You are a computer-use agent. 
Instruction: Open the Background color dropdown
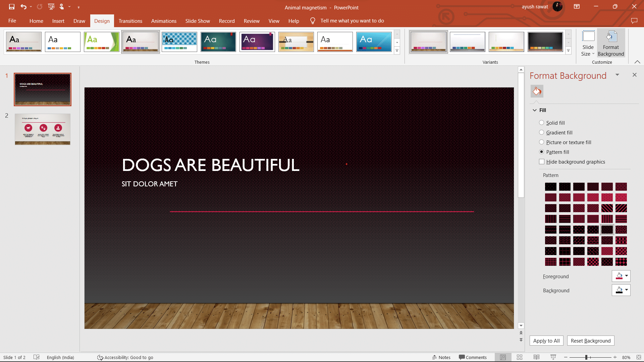click(626, 290)
